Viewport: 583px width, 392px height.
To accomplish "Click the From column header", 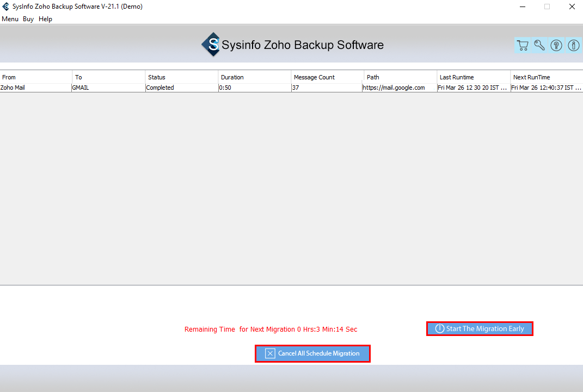I will pyautogui.click(x=36, y=77).
